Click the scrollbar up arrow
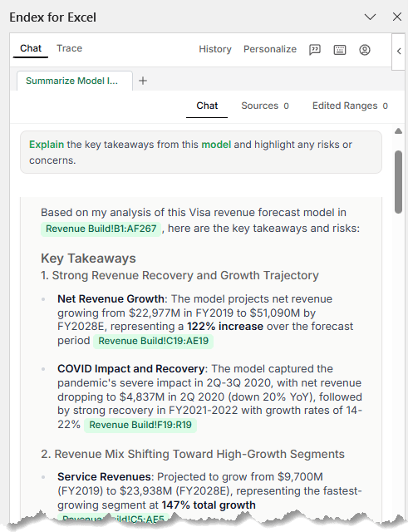Screen dimensions: 408x532 [x=399, y=131]
